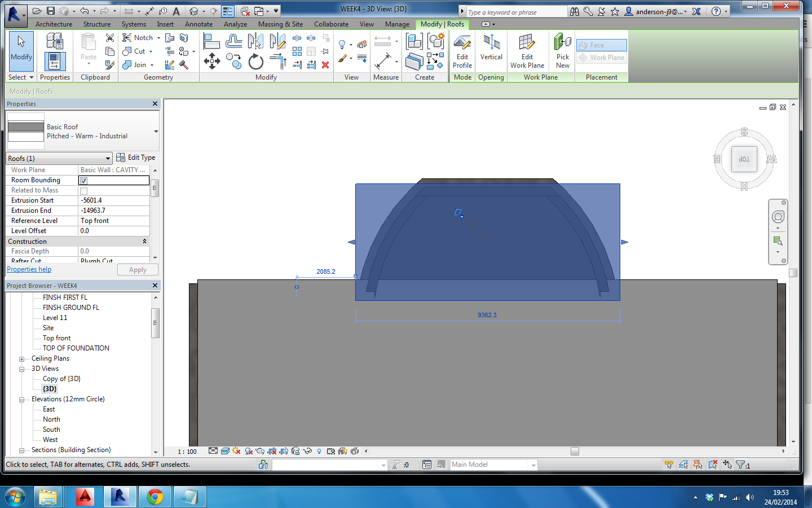This screenshot has width=812, height=508.
Task: Switch to the Annotate ribbon tab
Action: point(198,24)
